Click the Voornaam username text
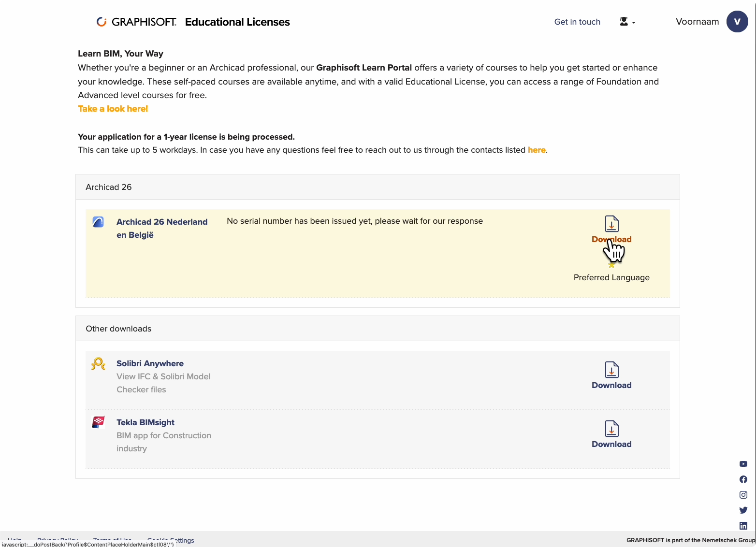This screenshot has height=547, width=756. (697, 22)
